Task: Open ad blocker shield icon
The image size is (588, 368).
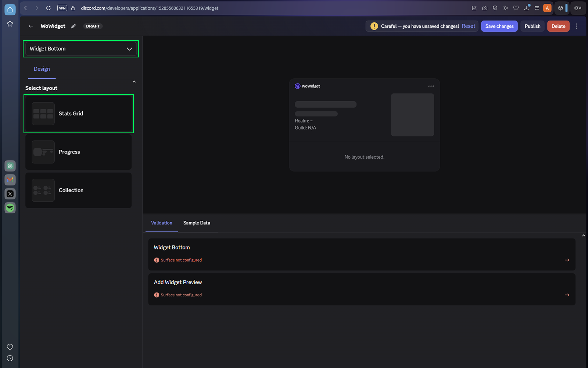Action: pos(495,8)
